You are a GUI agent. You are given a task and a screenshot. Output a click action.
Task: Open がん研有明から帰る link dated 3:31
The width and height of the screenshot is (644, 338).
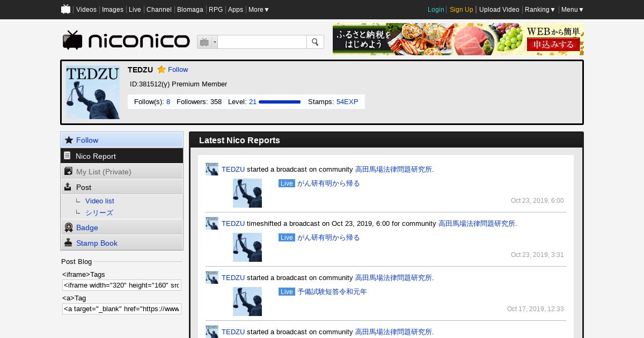(x=328, y=238)
